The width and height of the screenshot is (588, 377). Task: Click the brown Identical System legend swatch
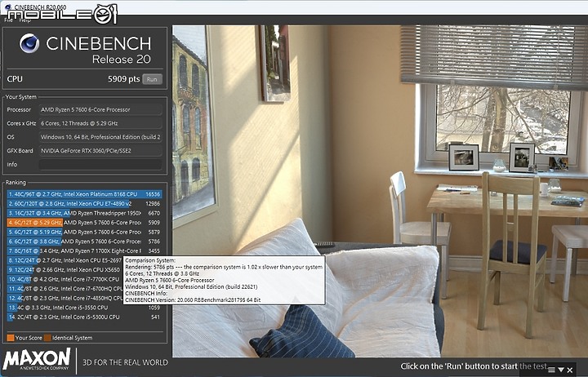click(x=47, y=338)
